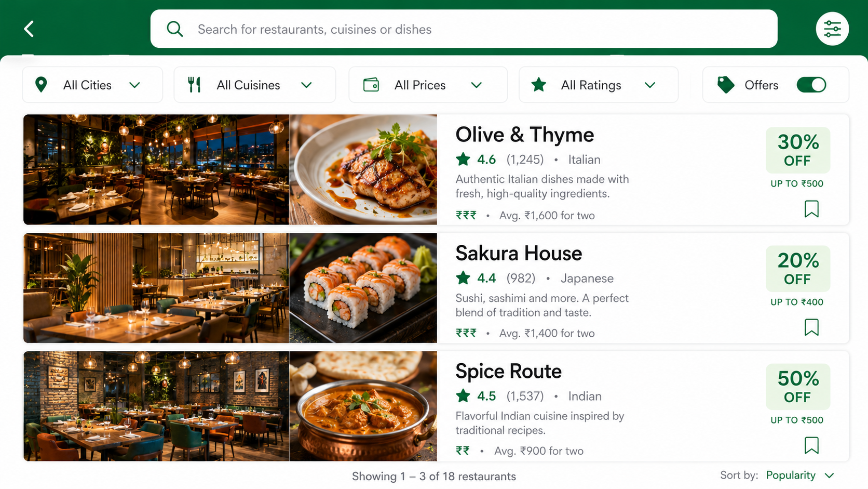Click the rating star of Sakura House
This screenshot has height=489, width=868.
463,278
